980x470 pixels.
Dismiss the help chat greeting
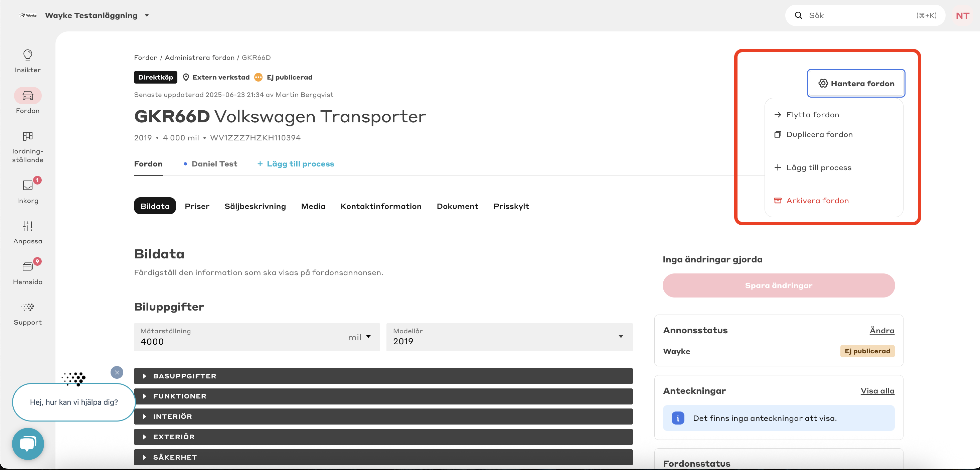117,372
